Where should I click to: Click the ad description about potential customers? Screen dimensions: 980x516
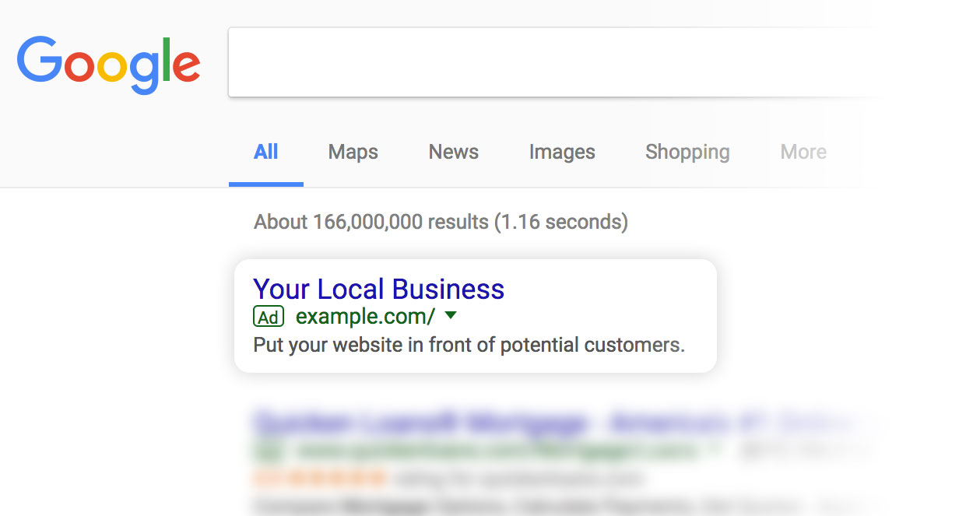[469, 345]
